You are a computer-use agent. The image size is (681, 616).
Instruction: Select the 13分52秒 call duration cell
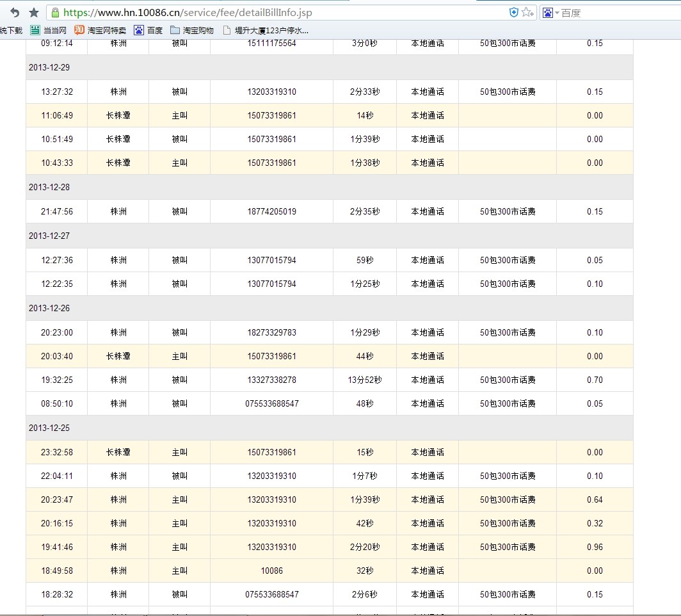point(364,380)
